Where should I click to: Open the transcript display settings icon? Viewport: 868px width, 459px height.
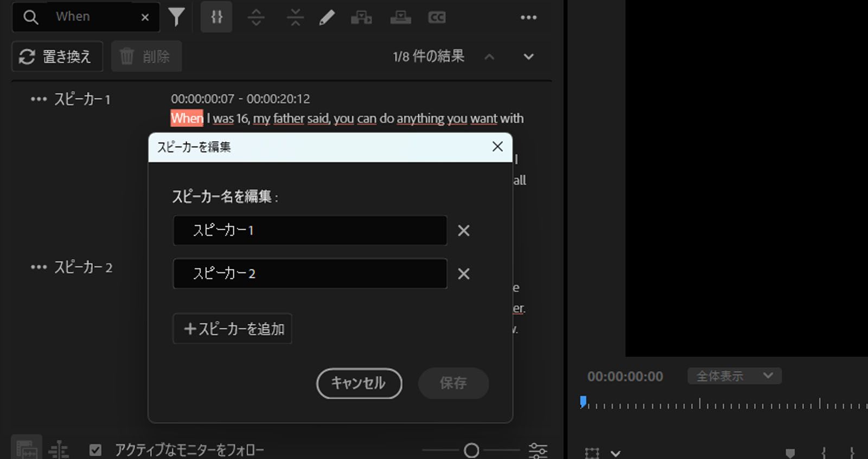pyautogui.click(x=538, y=450)
